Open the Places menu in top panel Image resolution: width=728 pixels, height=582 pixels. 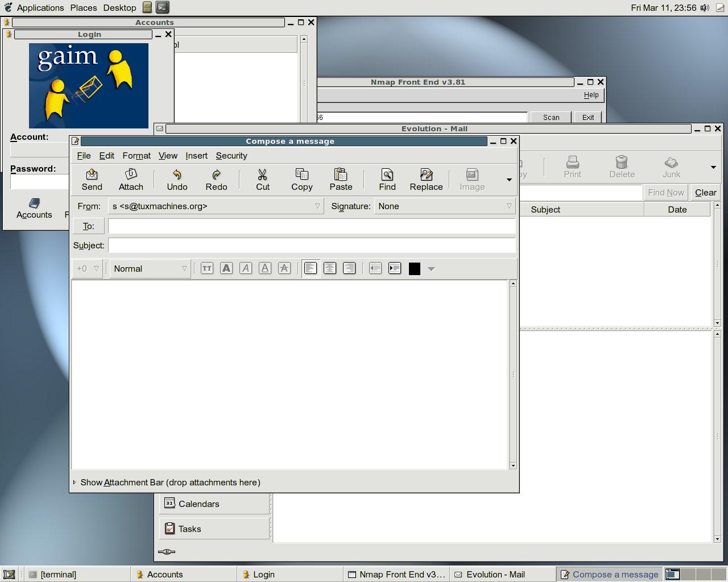[84, 7]
